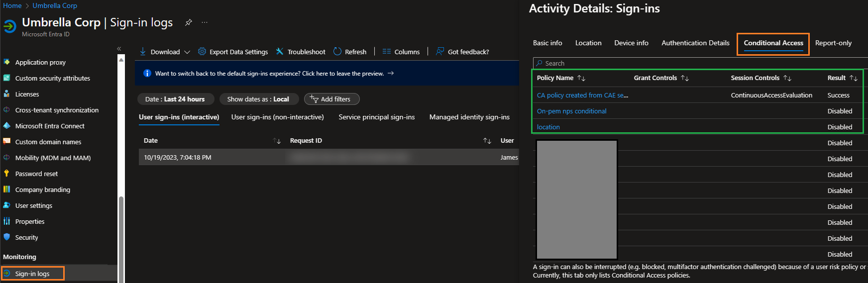Viewport: 868px width, 283px height.
Task: Sort policies by Policy Name arrows
Action: pos(581,78)
